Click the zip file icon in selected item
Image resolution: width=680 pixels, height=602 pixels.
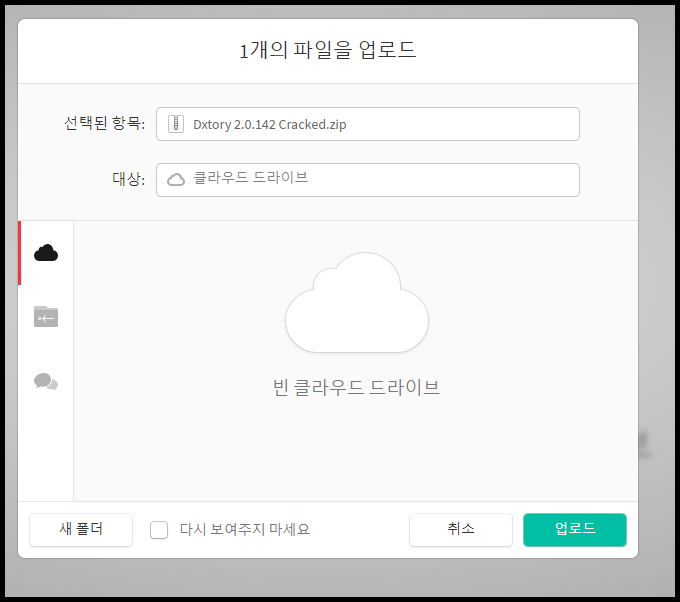176,124
